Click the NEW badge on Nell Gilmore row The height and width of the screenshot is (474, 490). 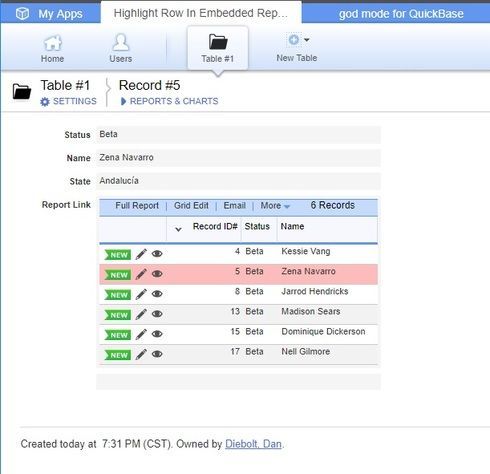tap(117, 355)
